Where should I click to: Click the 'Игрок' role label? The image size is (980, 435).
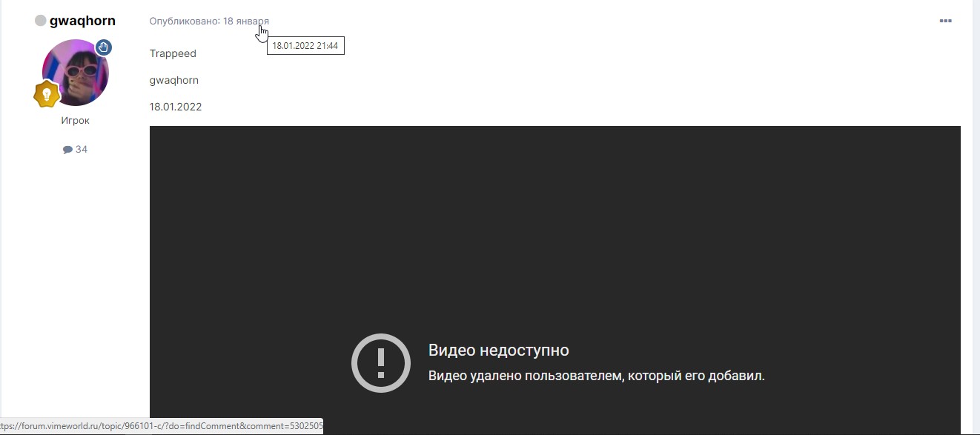pyautogui.click(x=76, y=120)
